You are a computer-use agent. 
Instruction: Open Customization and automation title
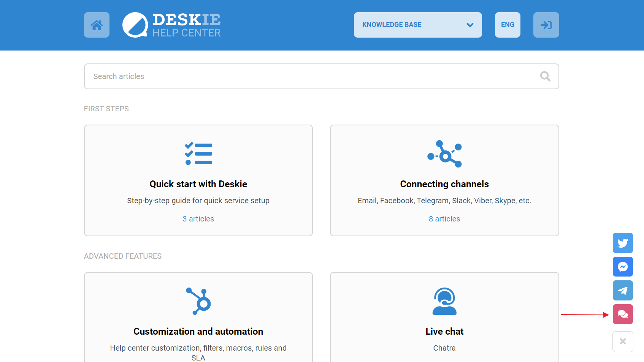(198, 331)
